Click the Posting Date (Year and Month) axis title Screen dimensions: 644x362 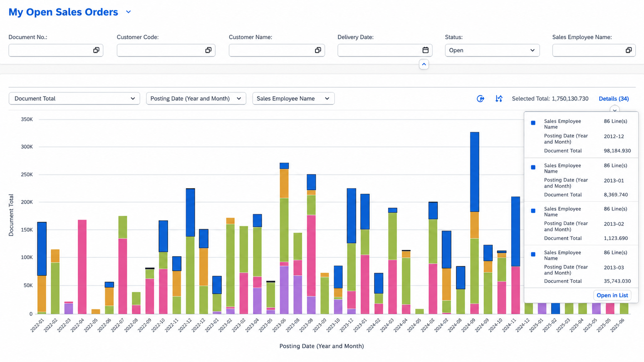(322, 346)
